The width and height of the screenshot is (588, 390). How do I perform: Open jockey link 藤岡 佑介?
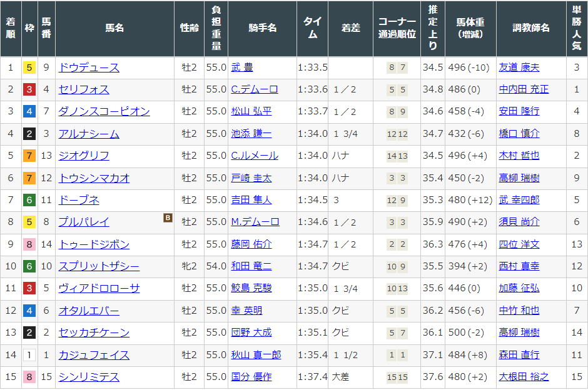pos(251,244)
